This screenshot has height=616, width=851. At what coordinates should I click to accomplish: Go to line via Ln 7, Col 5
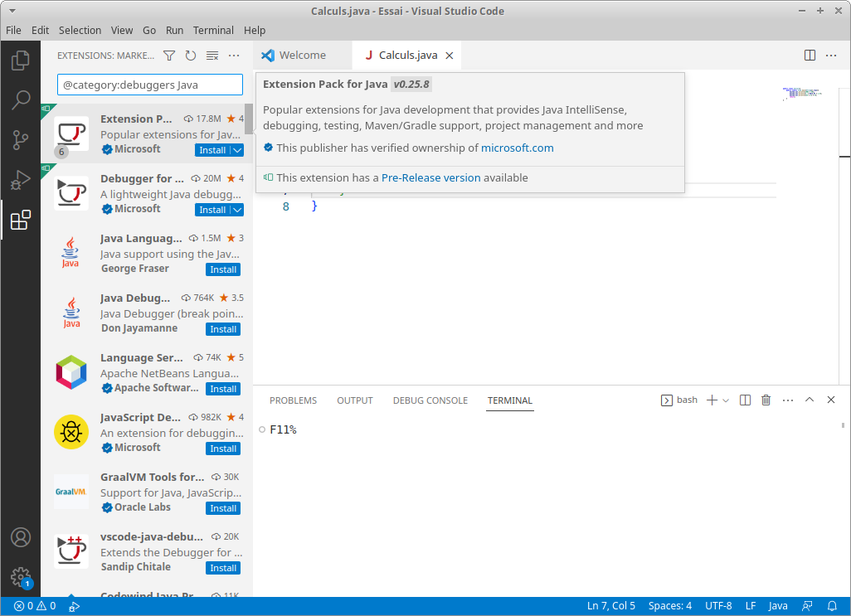tap(611, 606)
